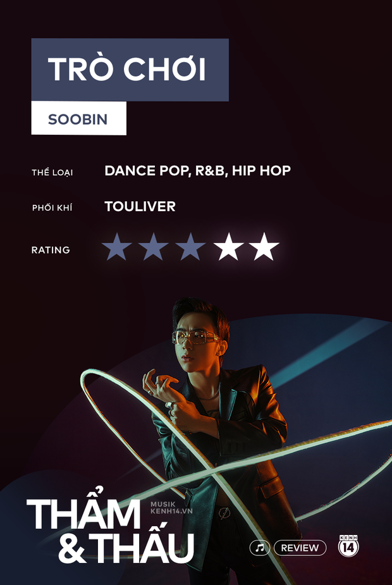This screenshot has height=585, width=392.
Task: Select the second rating star
Action: click(x=153, y=247)
